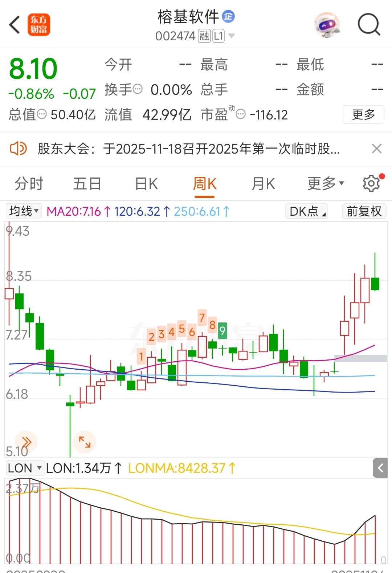Tap the 8.35 price axis label
The height and width of the screenshot is (573, 392).
click(19, 276)
